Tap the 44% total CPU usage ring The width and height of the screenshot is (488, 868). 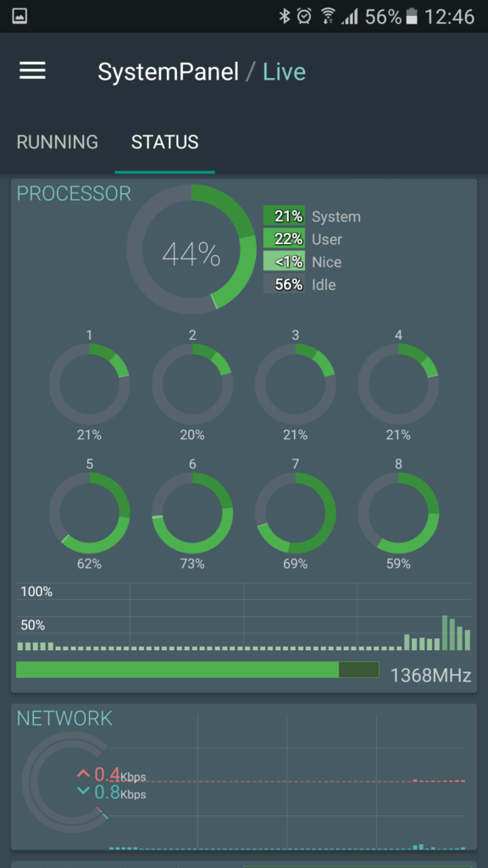coord(191,249)
